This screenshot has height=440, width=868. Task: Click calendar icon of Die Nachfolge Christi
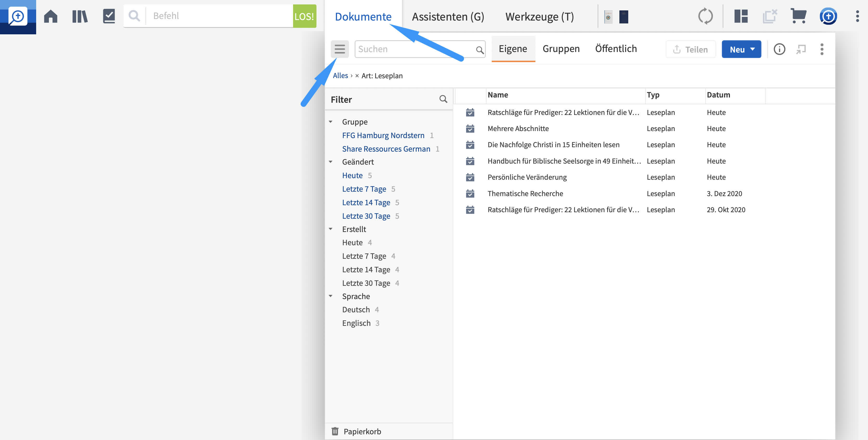point(470,145)
